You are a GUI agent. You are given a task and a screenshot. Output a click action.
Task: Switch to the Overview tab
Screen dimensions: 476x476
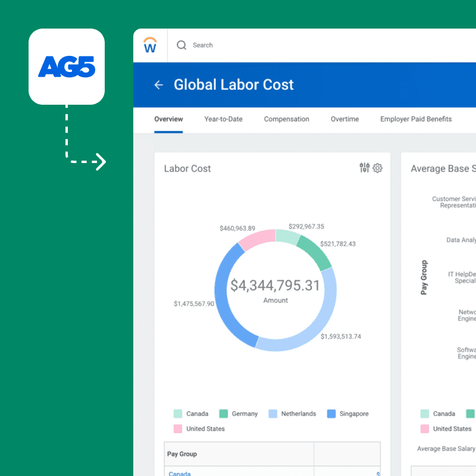pyautogui.click(x=168, y=119)
